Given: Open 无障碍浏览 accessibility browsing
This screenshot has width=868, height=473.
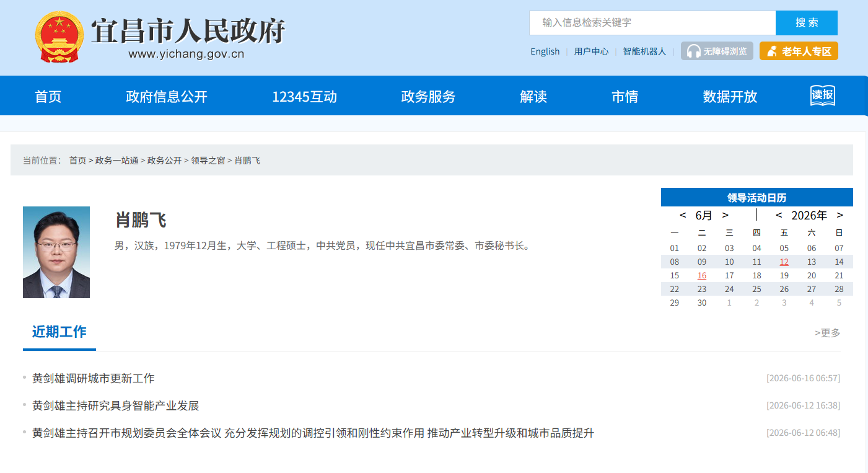Looking at the screenshot, I should (717, 51).
